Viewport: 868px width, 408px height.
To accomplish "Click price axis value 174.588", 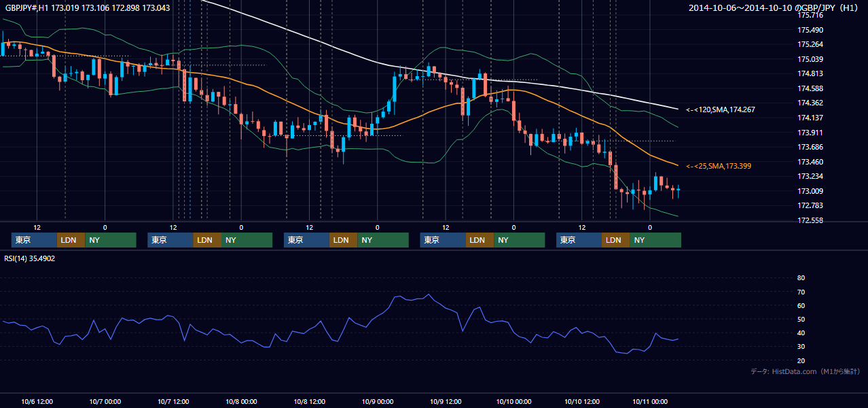I will point(810,88).
